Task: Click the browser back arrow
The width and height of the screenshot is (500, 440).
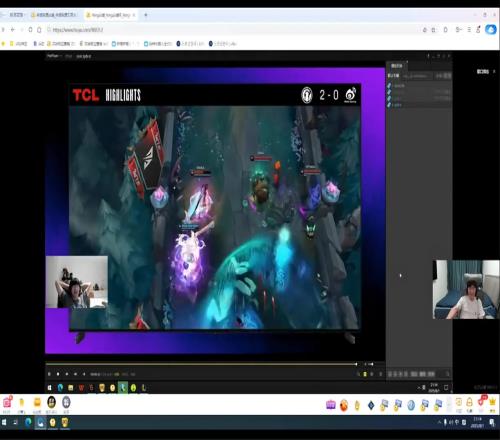Action: coord(13,30)
